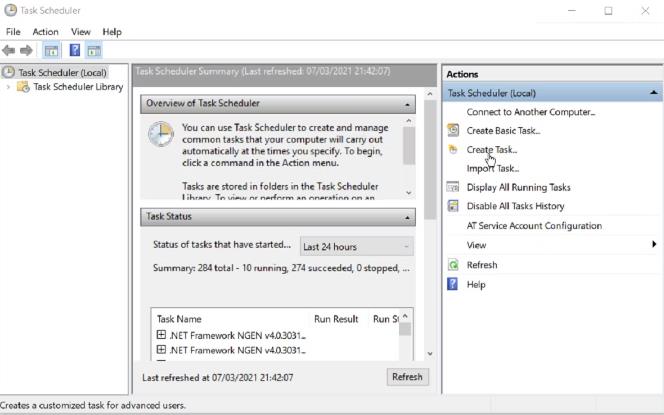664x415 pixels.
Task: Open the File menu
Action: 13,32
